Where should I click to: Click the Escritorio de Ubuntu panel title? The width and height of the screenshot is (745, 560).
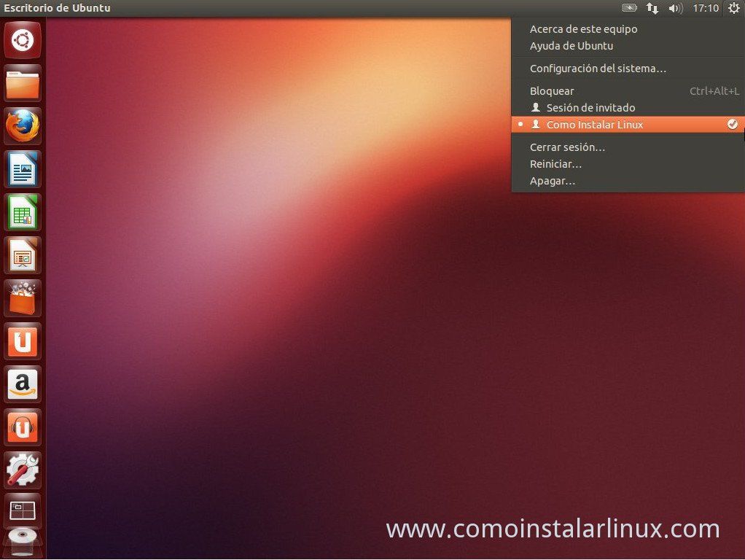coord(57,8)
